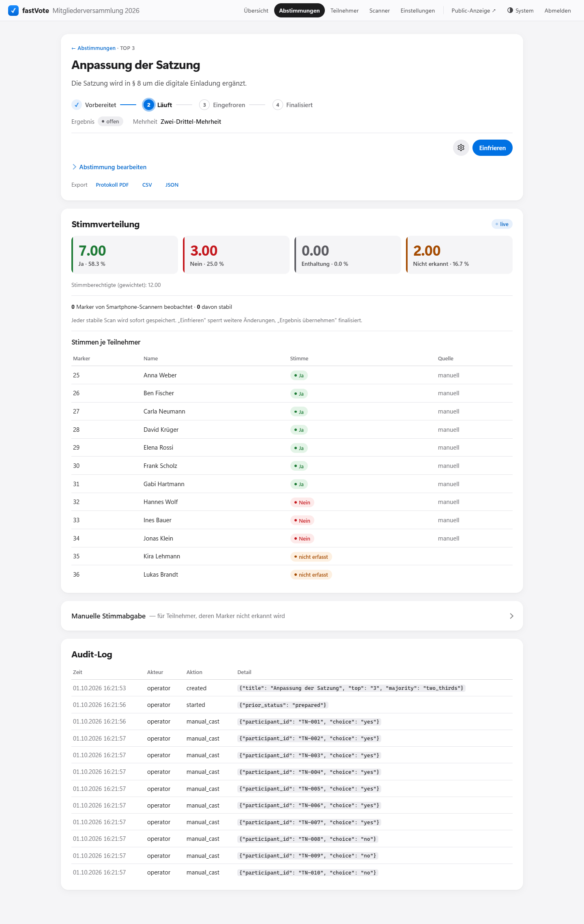Screen dimensions: 584x924
Task: Switch to the Teilnehmer tab
Action: [x=344, y=11]
